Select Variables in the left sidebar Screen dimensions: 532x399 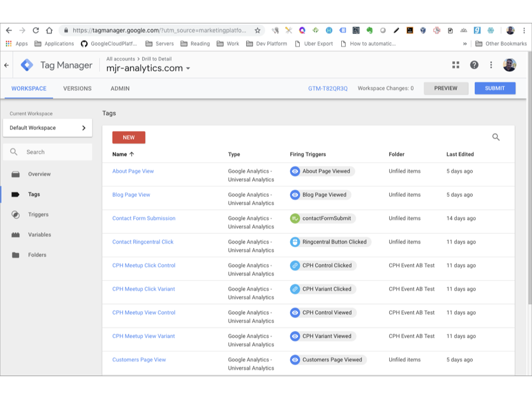[x=39, y=235]
